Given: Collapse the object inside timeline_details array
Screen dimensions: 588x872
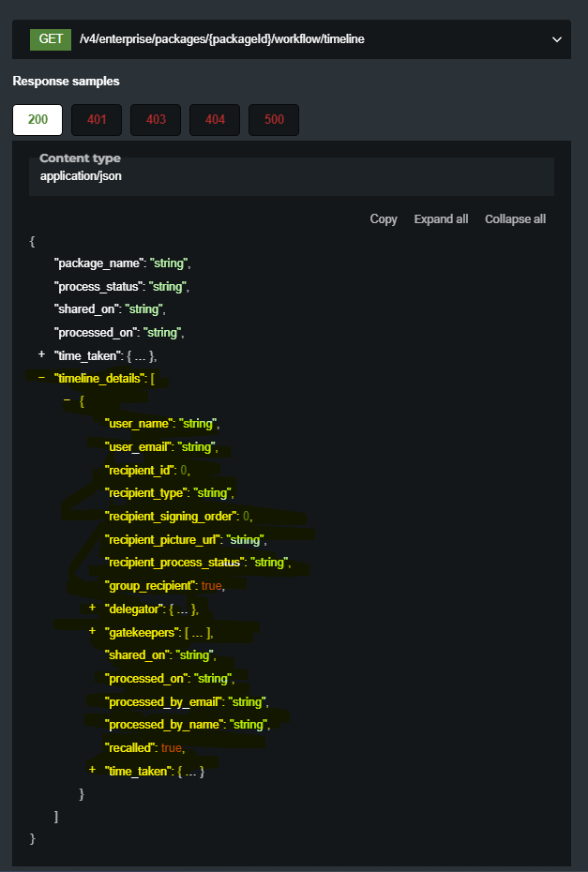Looking at the screenshot, I should click(x=67, y=400).
